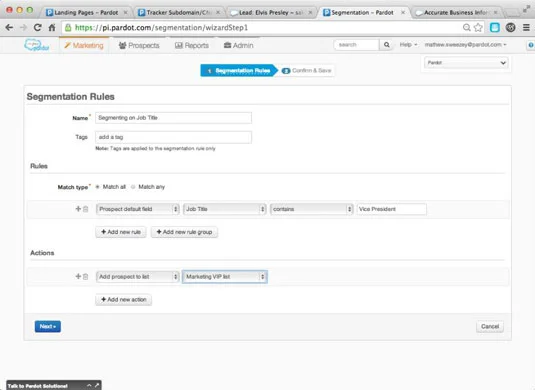Click the Add new rule group button
Image resolution: width=535 pixels, height=390 pixels.
184,232
